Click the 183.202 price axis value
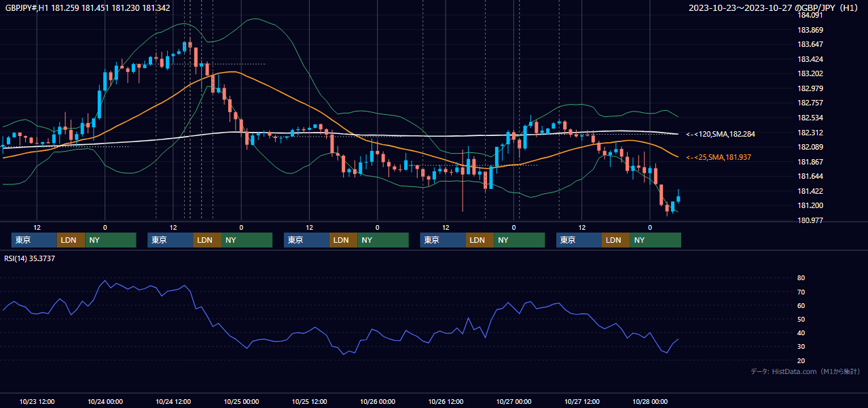 (810, 73)
